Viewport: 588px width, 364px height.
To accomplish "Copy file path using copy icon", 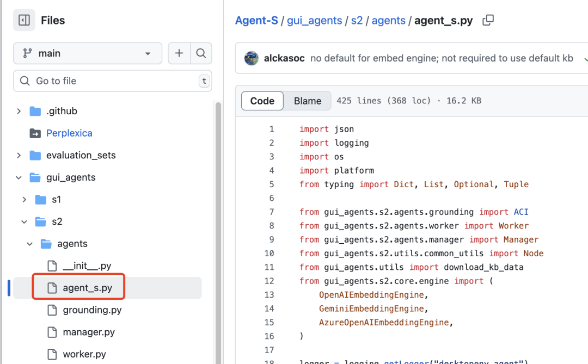I will click(488, 20).
